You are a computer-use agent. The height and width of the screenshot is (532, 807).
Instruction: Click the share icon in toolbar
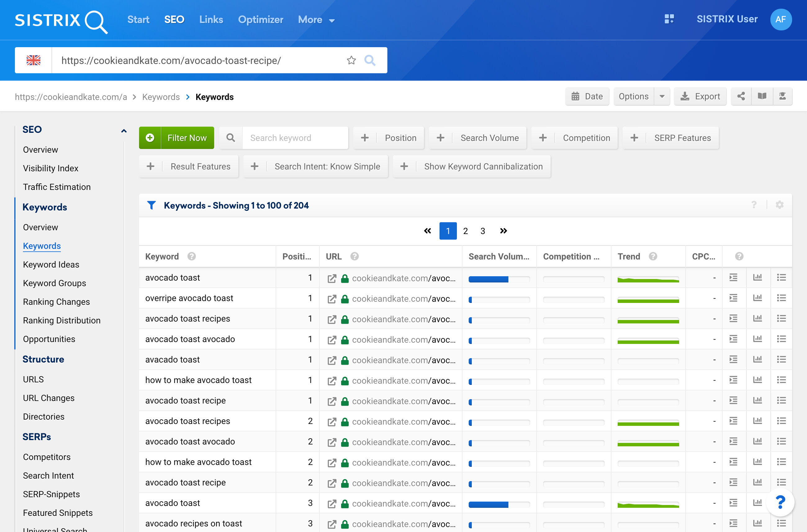[x=741, y=96]
